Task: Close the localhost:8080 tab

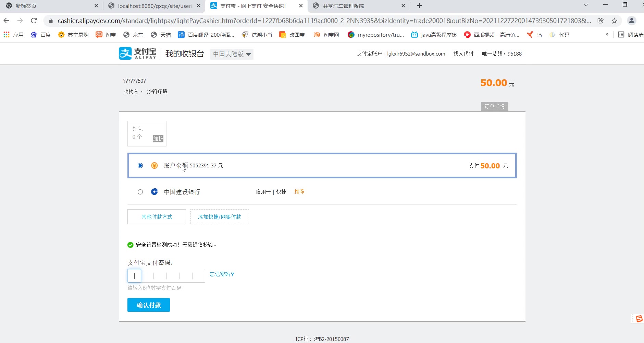Action: [198, 6]
